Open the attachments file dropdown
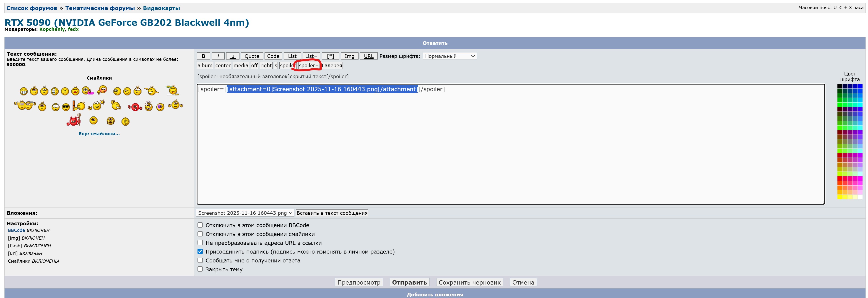The height and width of the screenshot is (298, 868). point(245,213)
